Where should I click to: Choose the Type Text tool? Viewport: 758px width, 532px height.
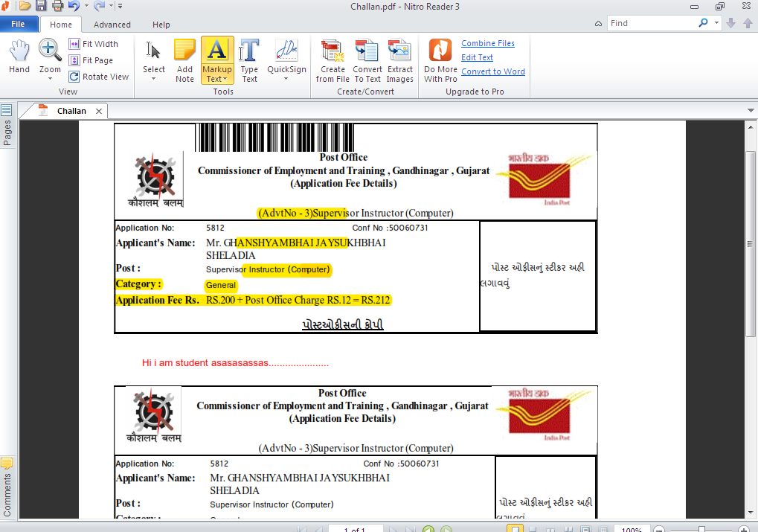click(x=249, y=60)
